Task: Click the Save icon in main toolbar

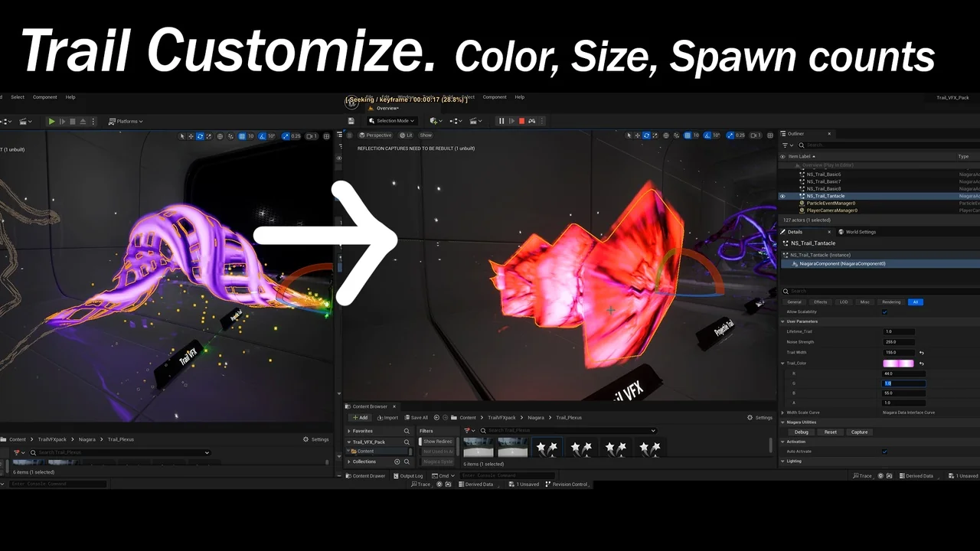Action: pos(351,121)
